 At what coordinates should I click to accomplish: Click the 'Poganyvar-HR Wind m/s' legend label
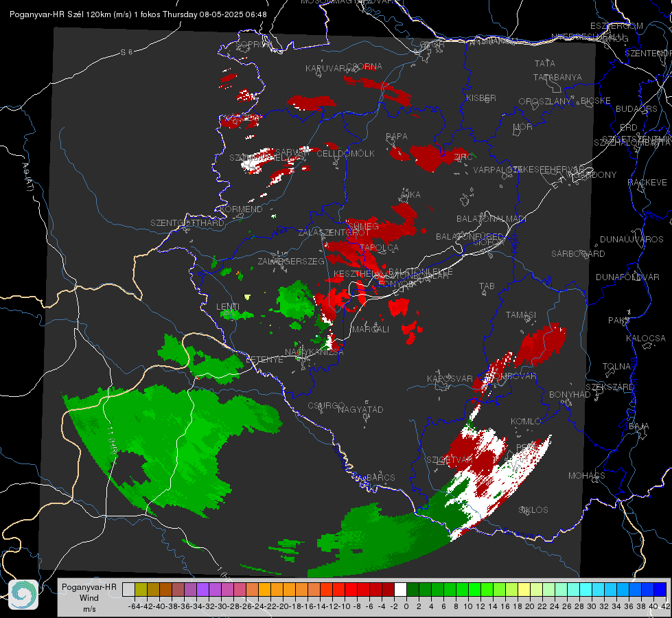(89, 598)
